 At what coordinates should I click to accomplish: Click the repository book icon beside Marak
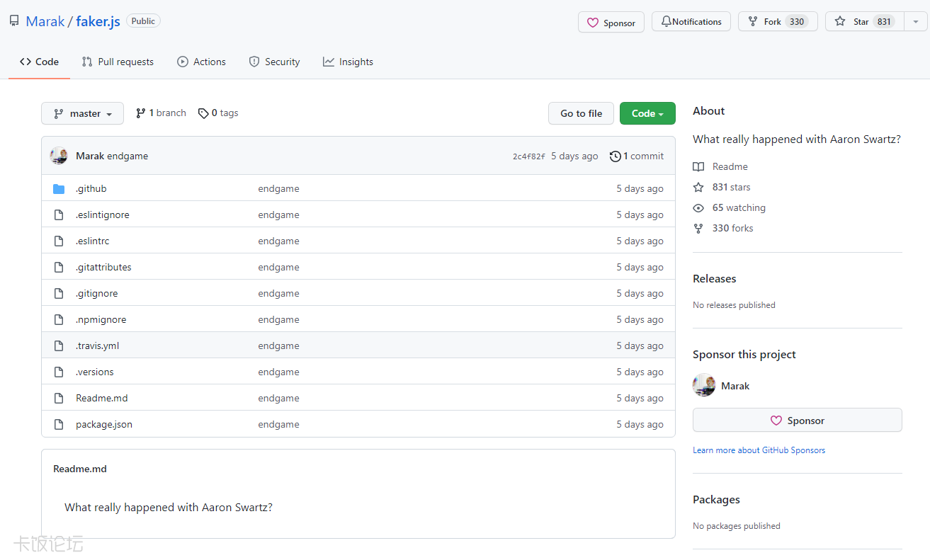pyautogui.click(x=14, y=21)
